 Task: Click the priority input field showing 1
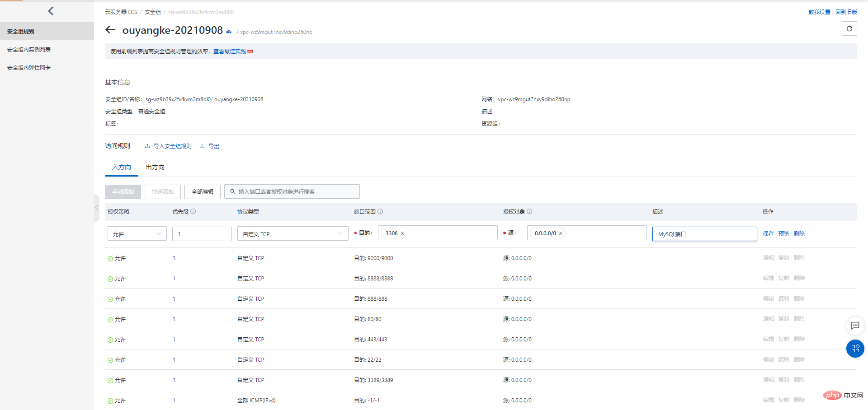click(202, 234)
